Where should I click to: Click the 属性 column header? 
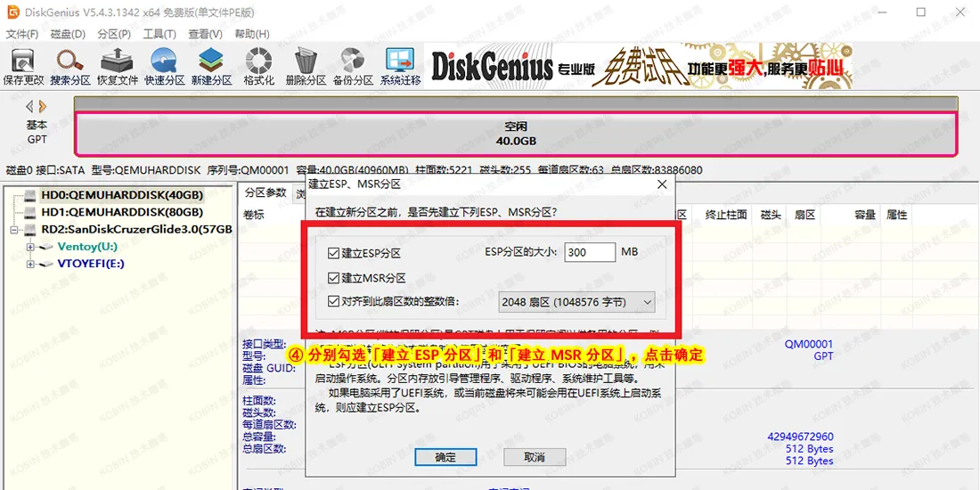[x=897, y=215]
